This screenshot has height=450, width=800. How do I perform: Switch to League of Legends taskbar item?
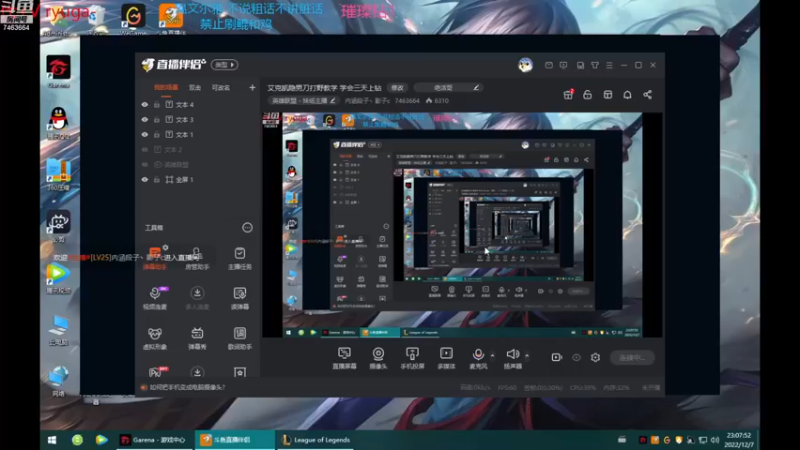click(x=316, y=440)
